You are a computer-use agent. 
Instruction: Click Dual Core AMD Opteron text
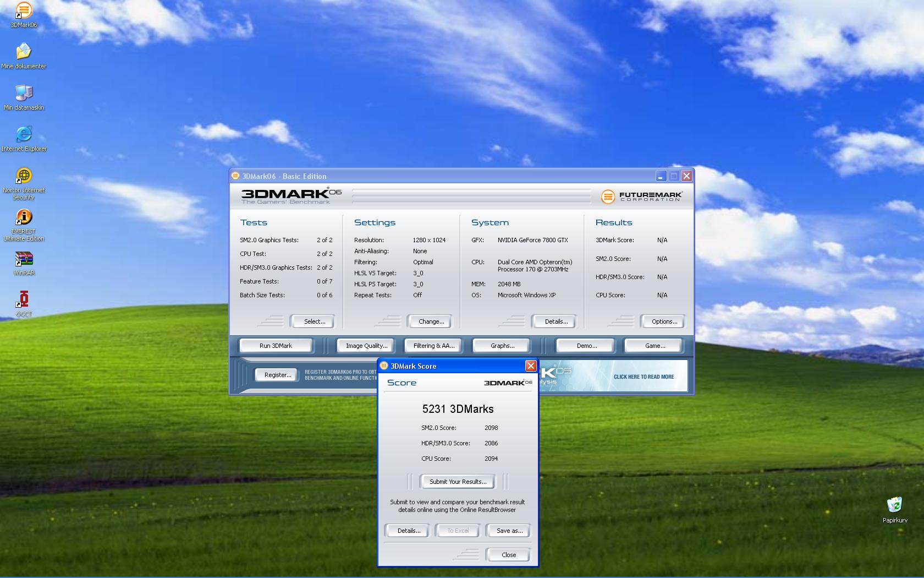coord(535,266)
